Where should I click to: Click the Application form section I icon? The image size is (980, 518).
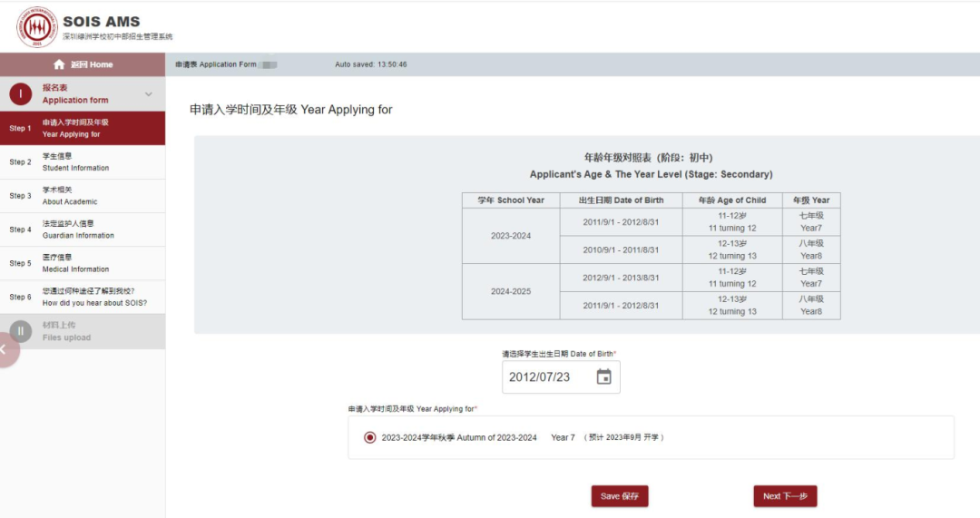pyautogui.click(x=20, y=93)
